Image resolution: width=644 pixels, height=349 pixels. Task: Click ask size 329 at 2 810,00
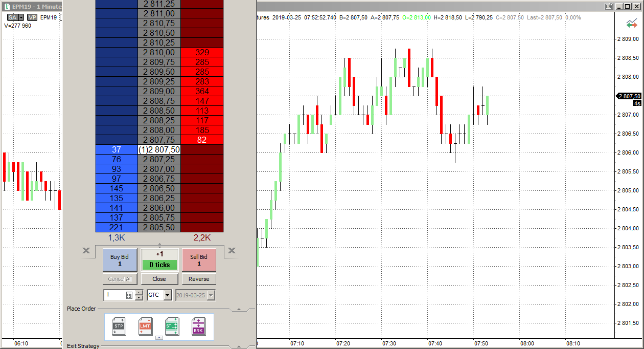202,52
